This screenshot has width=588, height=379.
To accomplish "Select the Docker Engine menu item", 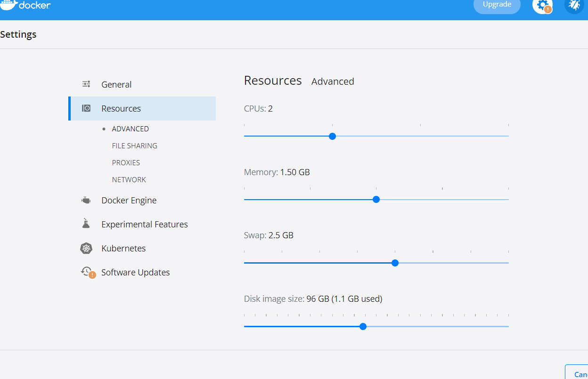I will [x=129, y=201].
